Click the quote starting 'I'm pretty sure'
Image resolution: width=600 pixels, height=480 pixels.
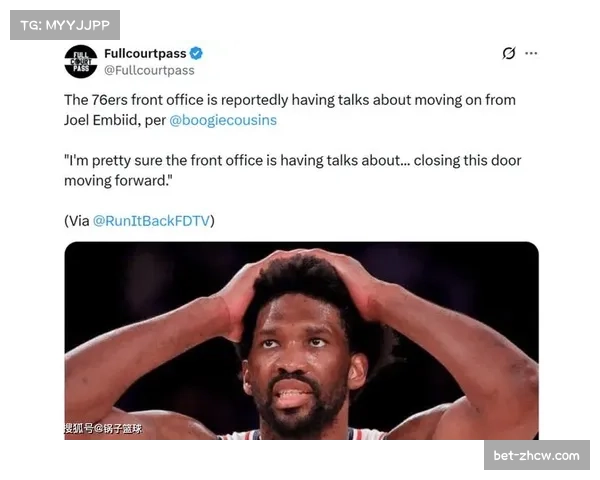pyautogui.click(x=293, y=170)
